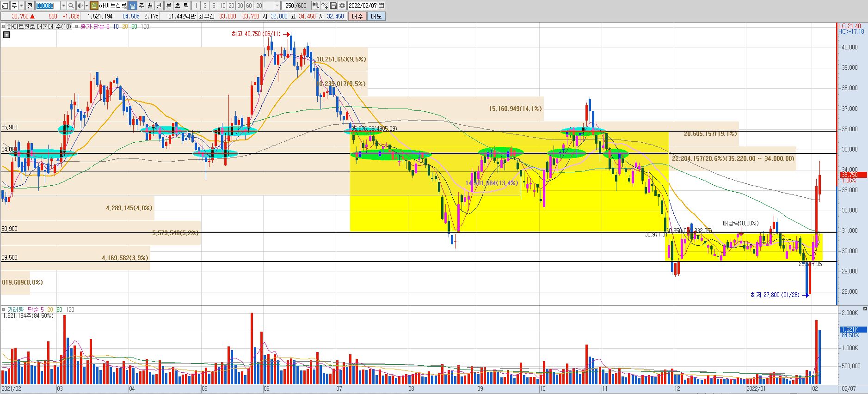
Task: Click the 15,160,949(14.1%) volume profile label
Action: click(515, 109)
